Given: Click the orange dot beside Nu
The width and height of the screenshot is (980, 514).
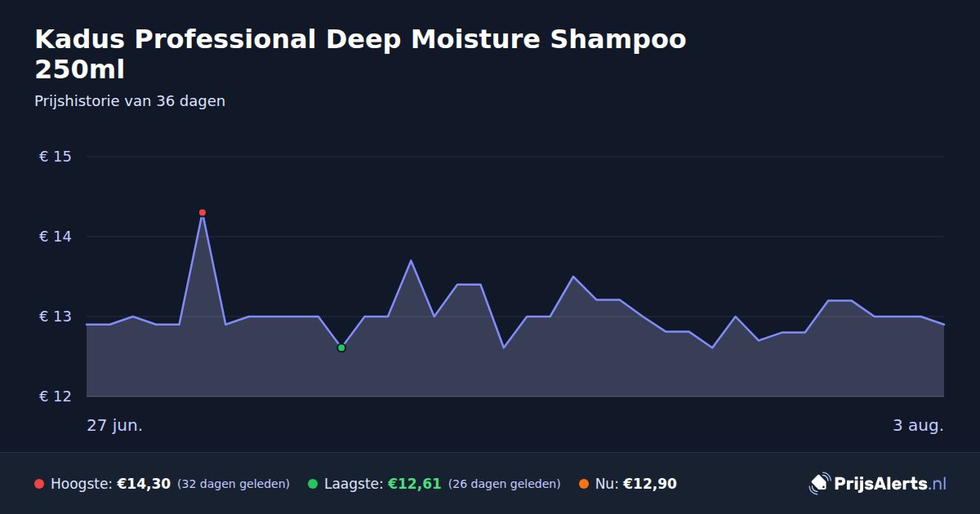Looking at the screenshot, I should pyautogui.click(x=584, y=484).
